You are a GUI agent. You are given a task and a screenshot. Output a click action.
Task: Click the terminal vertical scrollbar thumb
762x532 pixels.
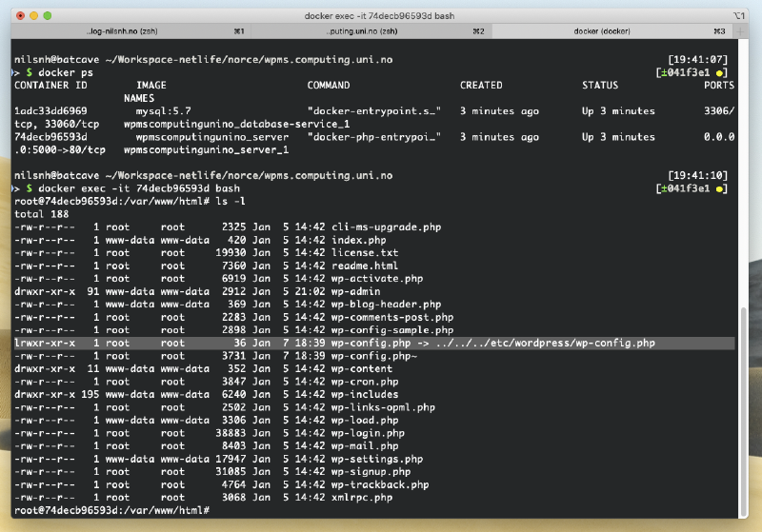point(743,413)
